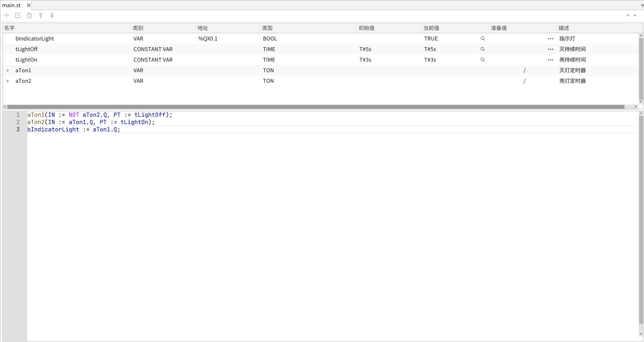Click the edit variable pencil icon
644x342 pixels.
18,15
